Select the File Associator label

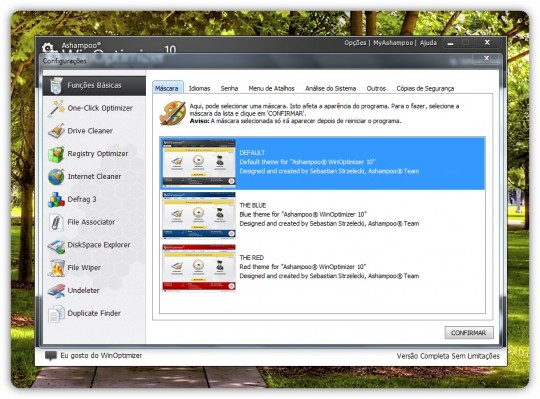click(91, 222)
